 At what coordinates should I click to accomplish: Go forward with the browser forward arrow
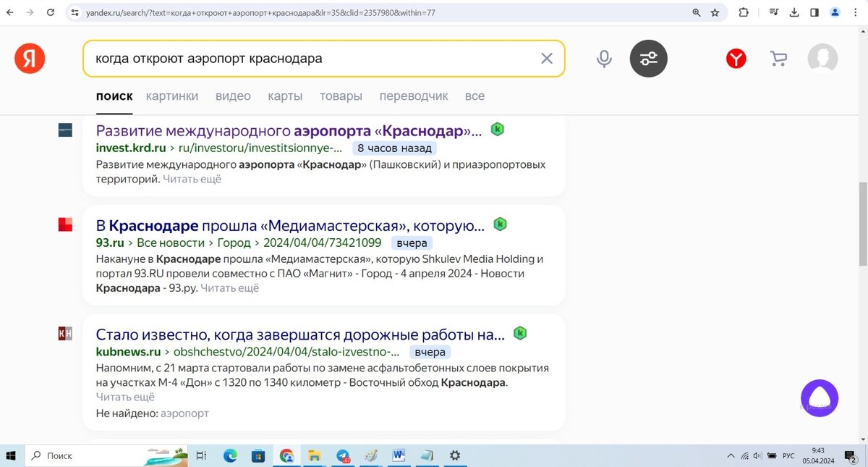pyautogui.click(x=29, y=12)
